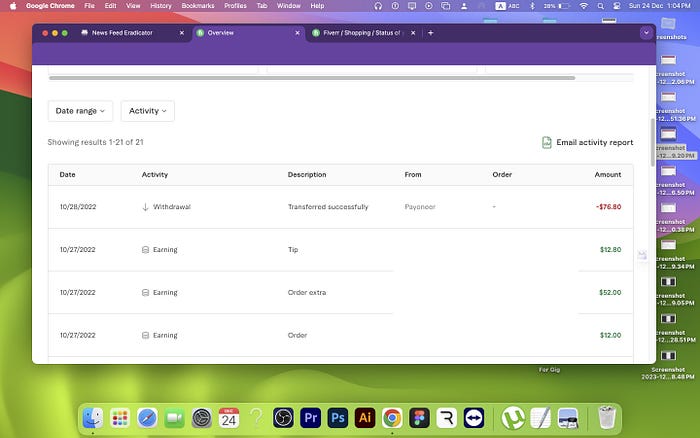Open the File menu
The height and width of the screenshot is (438, 700).
tap(89, 6)
